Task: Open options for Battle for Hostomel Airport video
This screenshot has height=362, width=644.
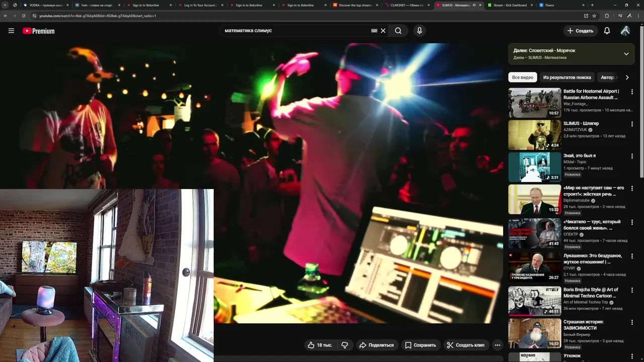Action: [632, 92]
